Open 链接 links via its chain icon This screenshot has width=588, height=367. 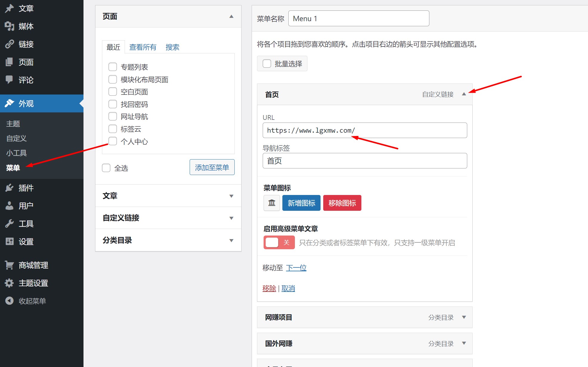pyautogui.click(x=10, y=44)
